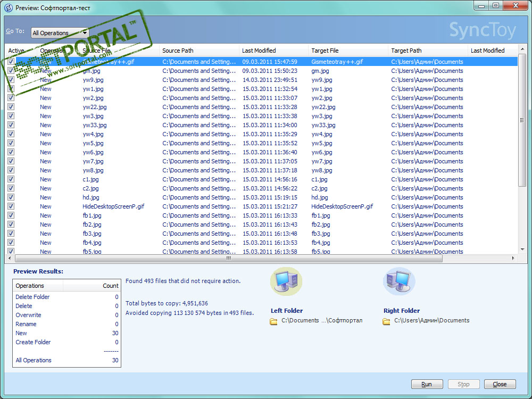
Task: Open the Go To All Operations dropdown
Action: [60, 33]
